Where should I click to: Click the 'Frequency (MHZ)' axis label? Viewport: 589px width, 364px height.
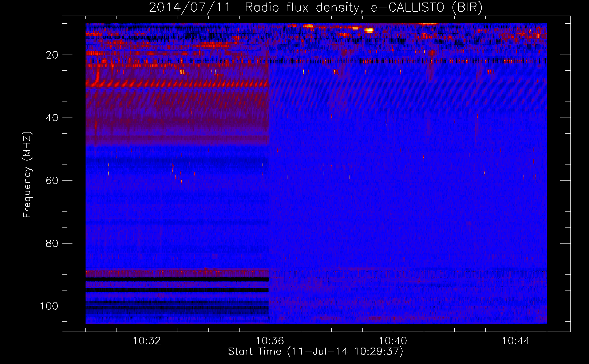click(x=27, y=175)
